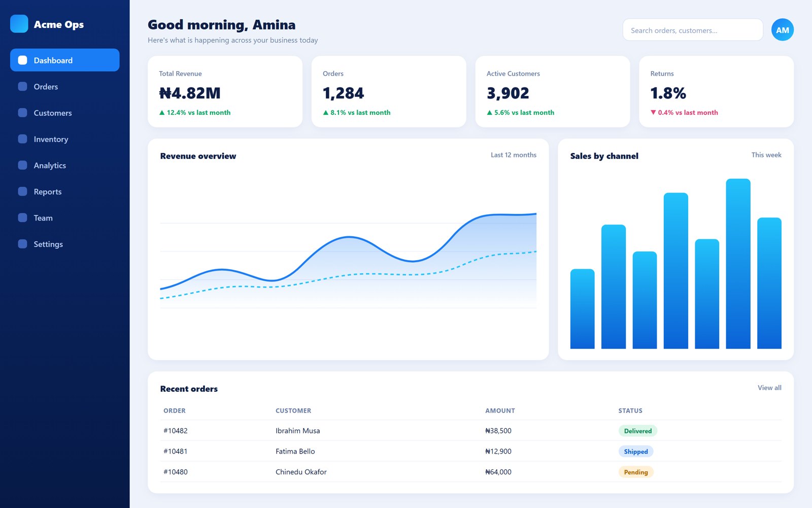Image resolution: width=812 pixels, height=508 pixels.
Task: Open the Settings menu label
Action: tap(48, 244)
